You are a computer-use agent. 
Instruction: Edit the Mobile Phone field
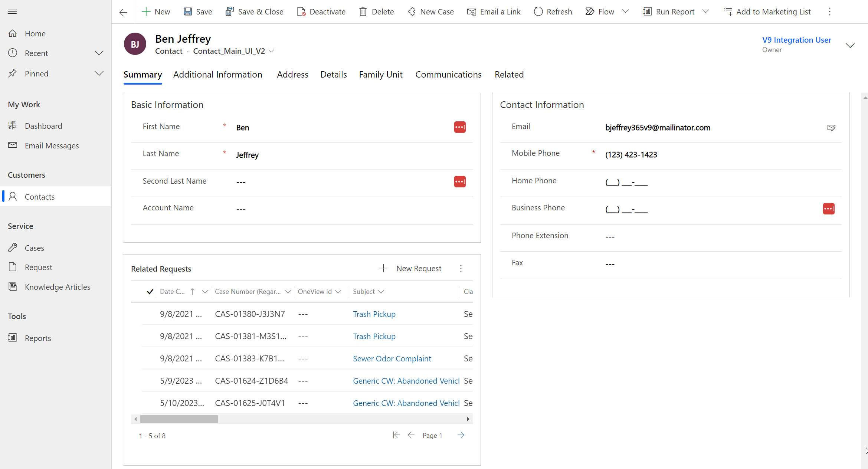click(x=720, y=155)
